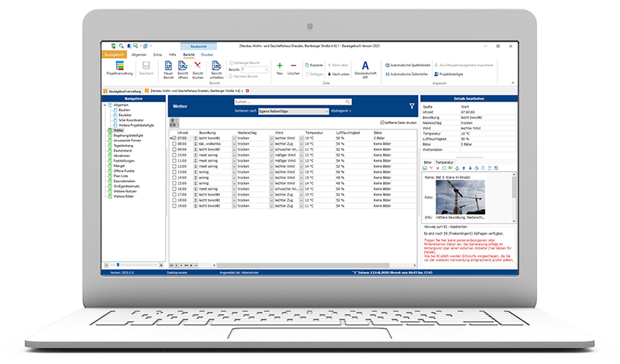This screenshot has width=620, height=364.
Task: Expand the Absteigend sort order dropdown
Action: [341, 112]
